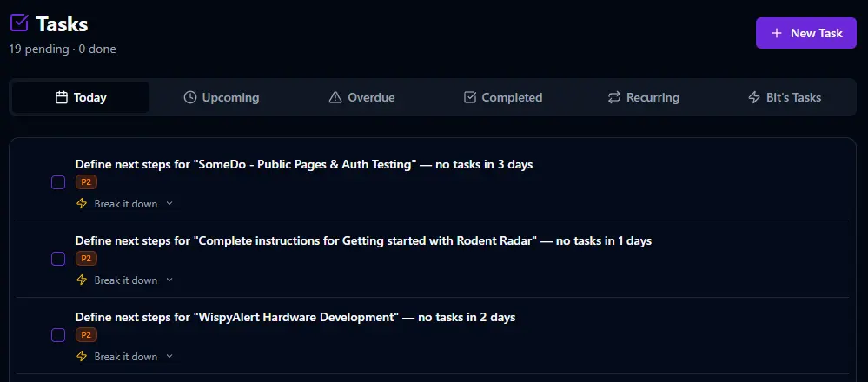Show the Overdue tasks tab
This screenshot has width=868, height=382.
point(362,98)
